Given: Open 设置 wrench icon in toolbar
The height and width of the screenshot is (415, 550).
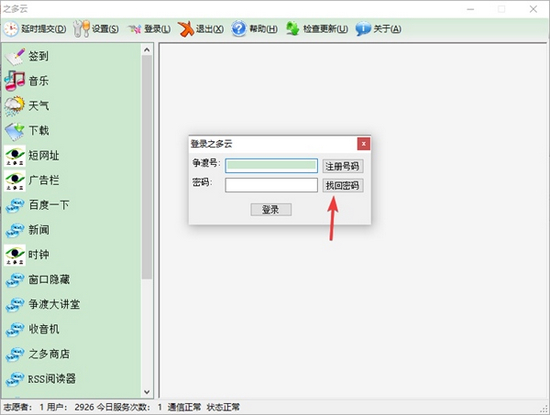Looking at the screenshot, I should click(x=81, y=29).
